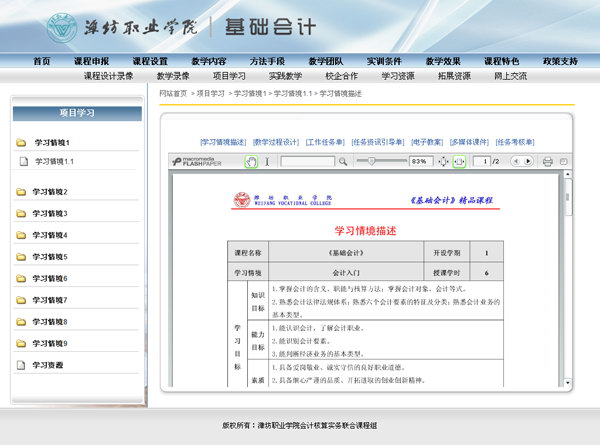Open the [学习情境描述] document link
The height and width of the screenshot is (445, 600).
click(223, 142)
